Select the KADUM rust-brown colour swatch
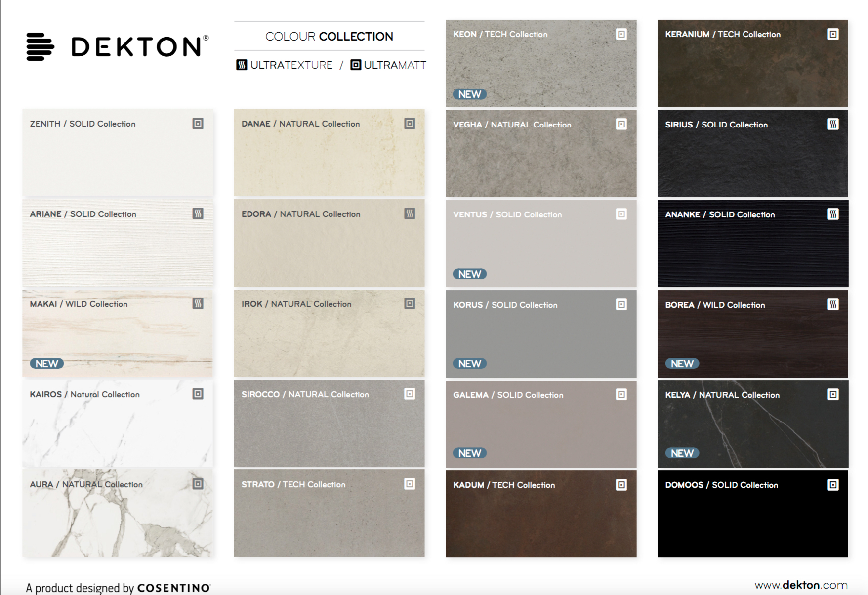This screenshot has height=595, width=868. point(541,514)
